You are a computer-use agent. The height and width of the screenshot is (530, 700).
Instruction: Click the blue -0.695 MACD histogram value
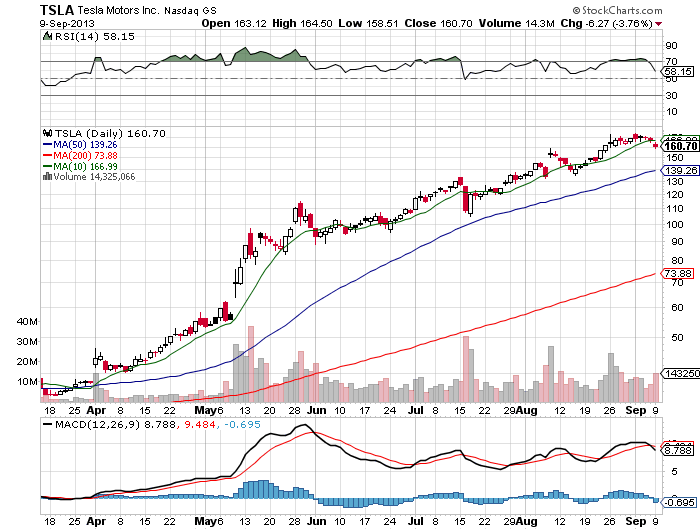pyautogui.click(x=242, y=424)
